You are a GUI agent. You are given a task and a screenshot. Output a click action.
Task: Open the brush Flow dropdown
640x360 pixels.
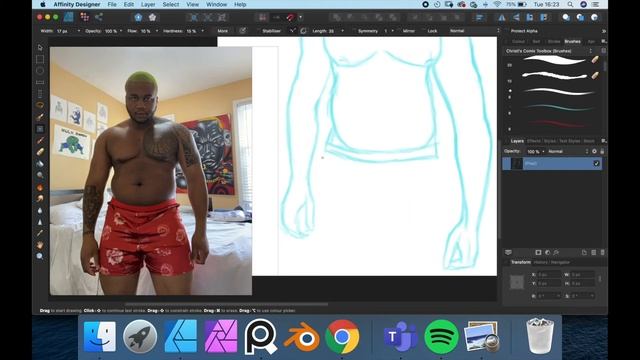157,31
